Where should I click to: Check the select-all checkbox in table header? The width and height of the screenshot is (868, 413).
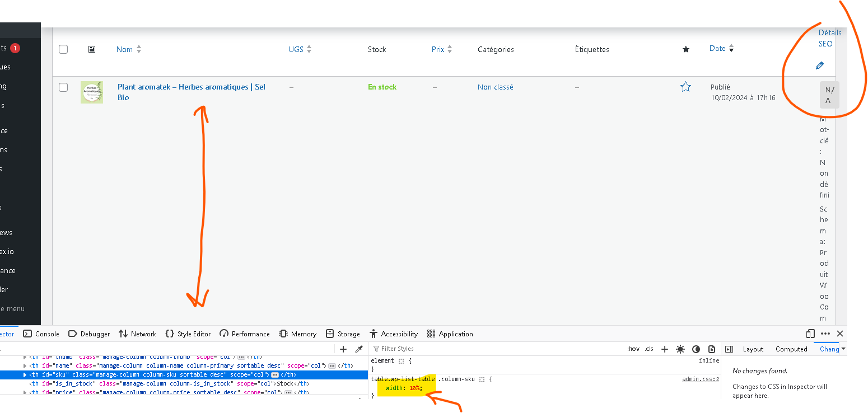[x=63, y=49]
